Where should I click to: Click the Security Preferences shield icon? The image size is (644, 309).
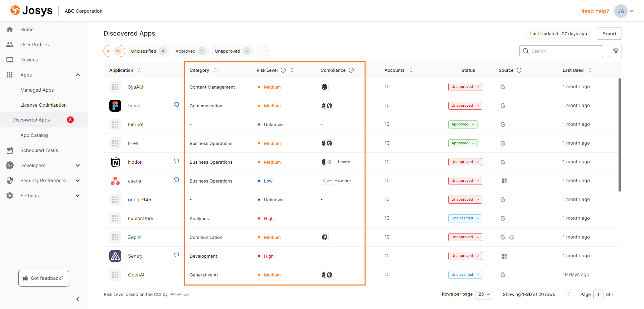click(10, 181)
